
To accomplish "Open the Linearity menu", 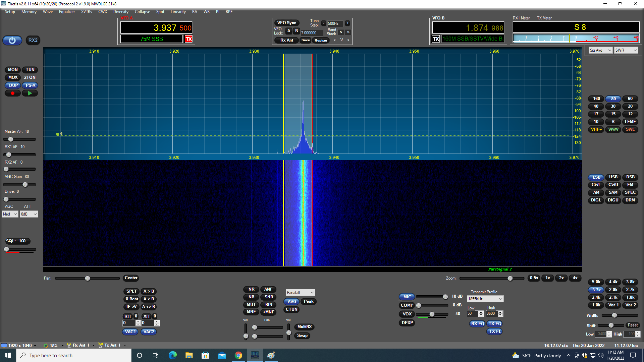I will 178,12.
